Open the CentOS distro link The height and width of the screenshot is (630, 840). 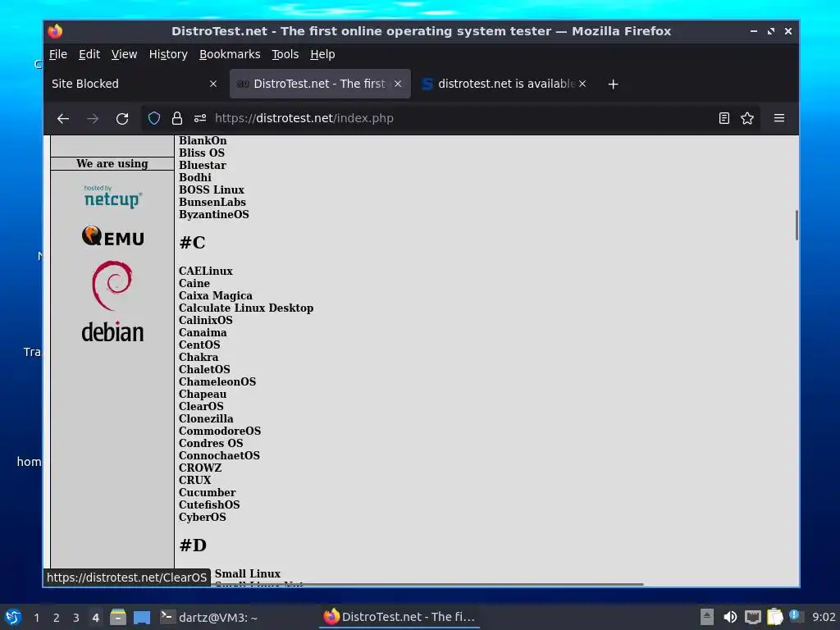(x=199, y=345)
